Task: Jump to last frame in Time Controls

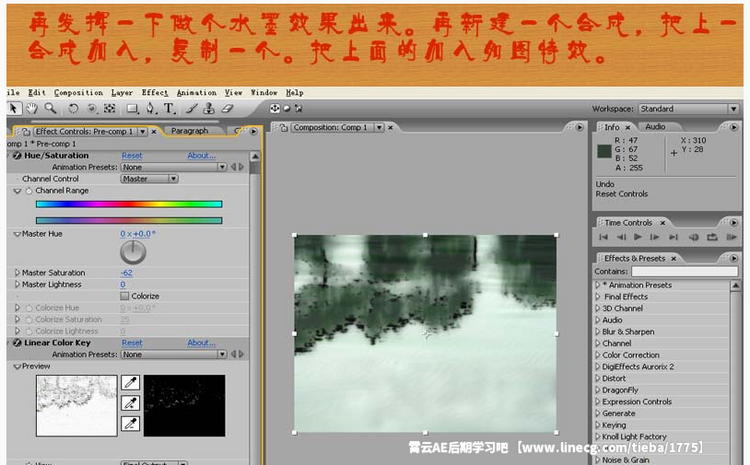Action: tap(673, 237)
